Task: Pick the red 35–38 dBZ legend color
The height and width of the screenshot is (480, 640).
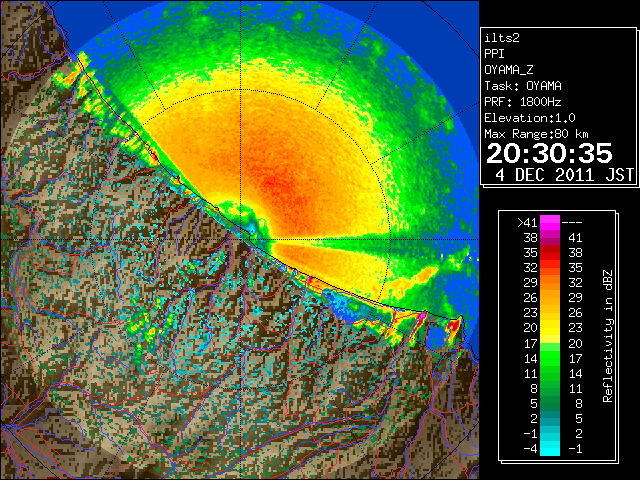Action: (550, 253)
